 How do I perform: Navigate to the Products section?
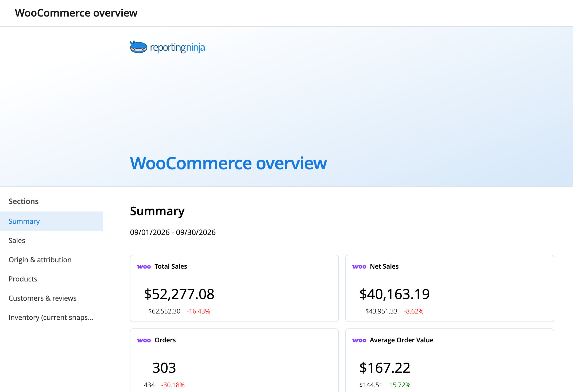[51, 279]
